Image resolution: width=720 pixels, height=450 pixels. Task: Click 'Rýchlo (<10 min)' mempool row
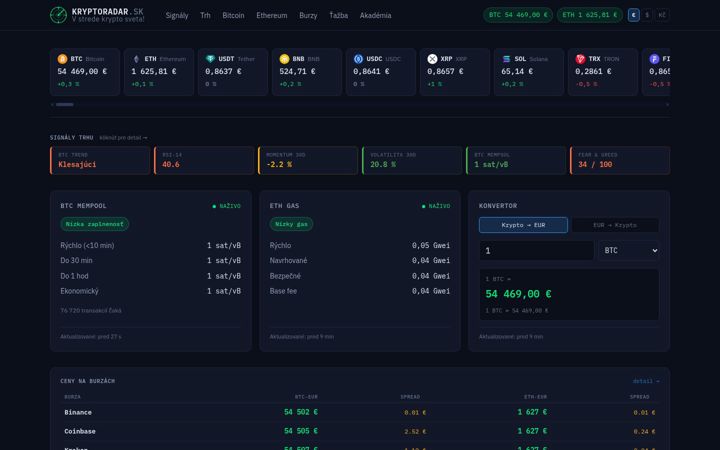[151, 245]
